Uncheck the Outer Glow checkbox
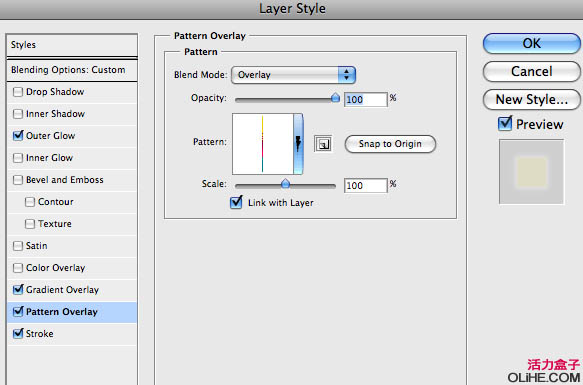Screen dimensions: 583x385 point(18,135)
